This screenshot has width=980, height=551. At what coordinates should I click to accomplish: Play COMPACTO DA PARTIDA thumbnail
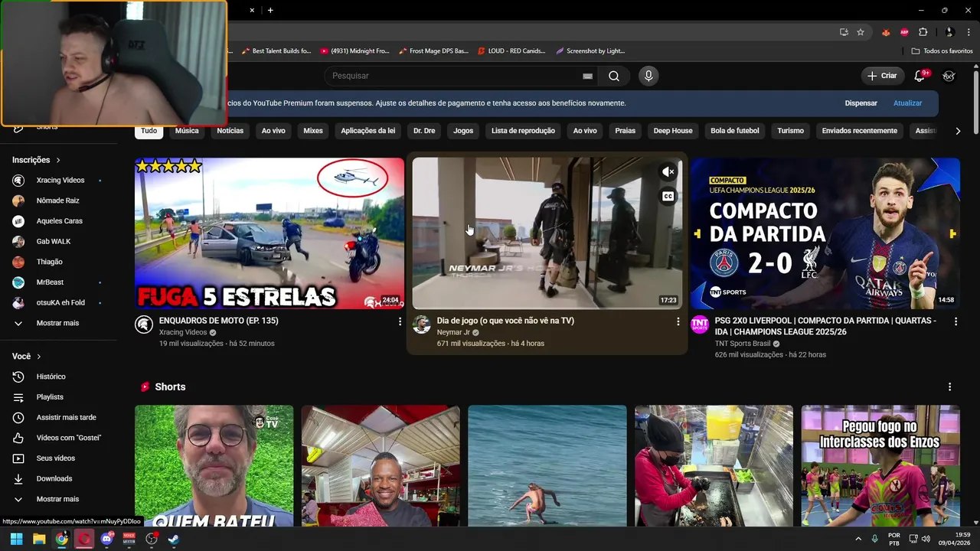[x=825, y=233]
